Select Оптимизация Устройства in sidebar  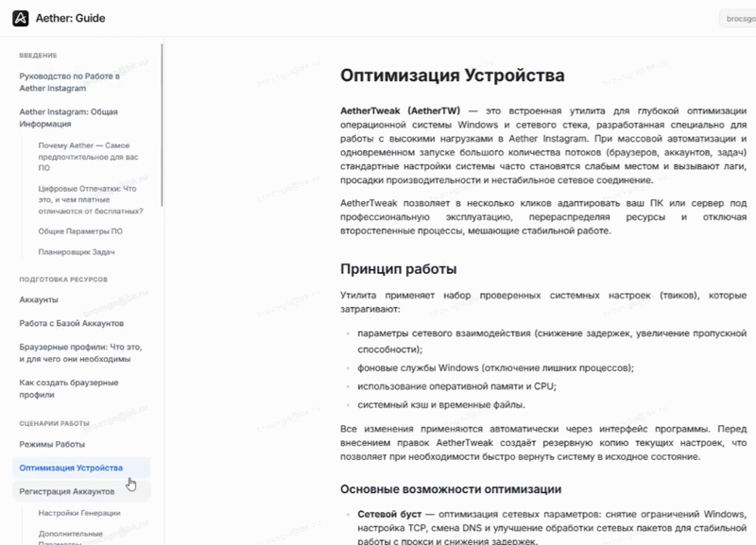(81, 468)
